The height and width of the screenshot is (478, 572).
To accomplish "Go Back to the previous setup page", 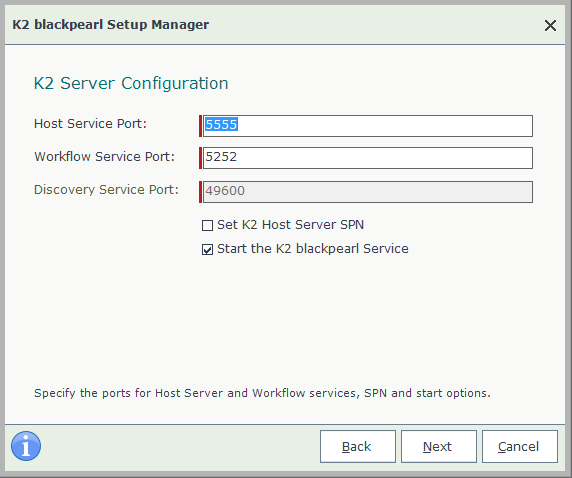I will click(358, 447).
